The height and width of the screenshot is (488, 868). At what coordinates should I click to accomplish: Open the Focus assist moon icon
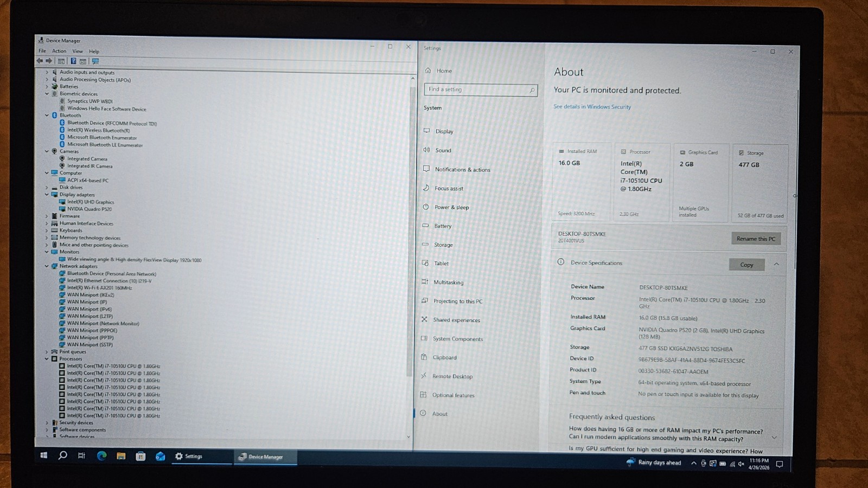[426, 188]
